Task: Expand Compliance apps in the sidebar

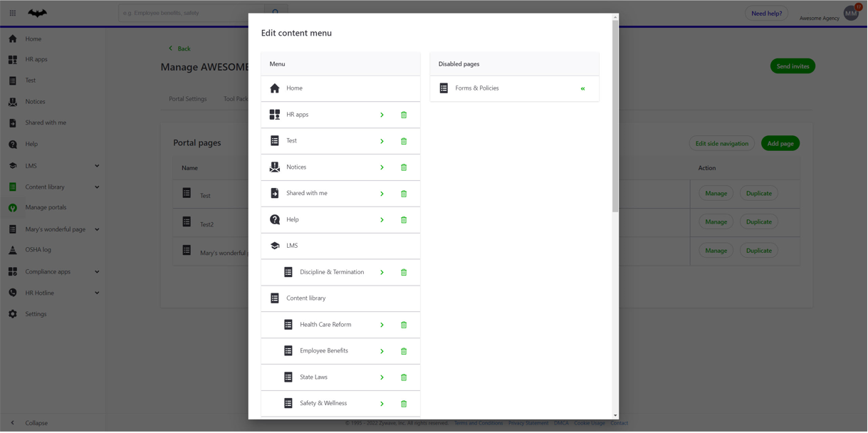Action: 97,271
